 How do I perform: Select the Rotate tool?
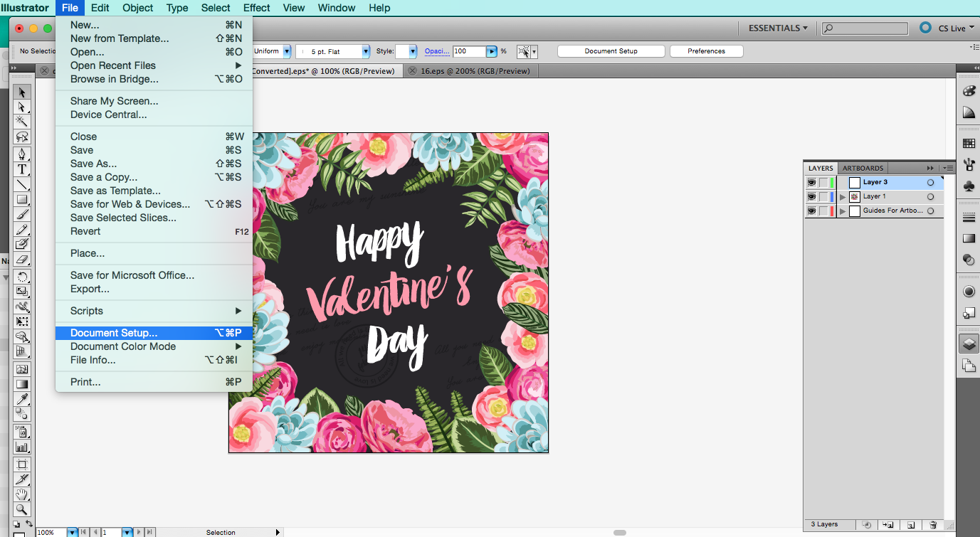coord(22,277)
